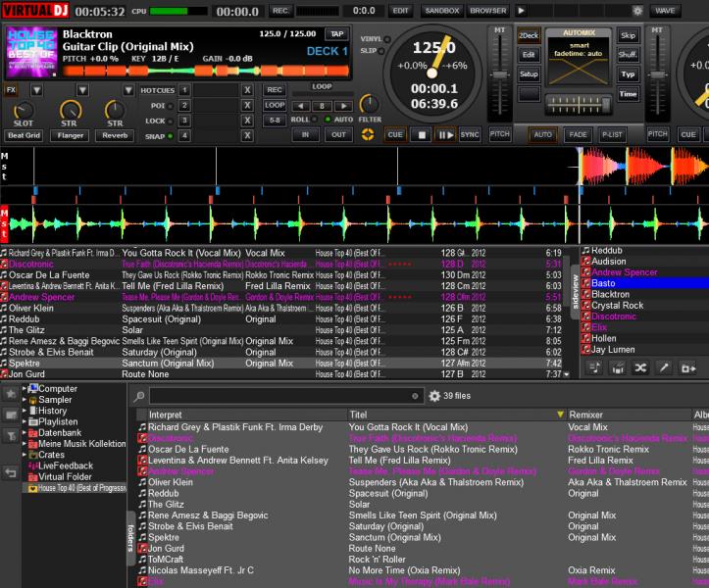Viewport: 709px width, 588px height.
Task: Click the folder card icon below the star
Action: click(11, 415)
